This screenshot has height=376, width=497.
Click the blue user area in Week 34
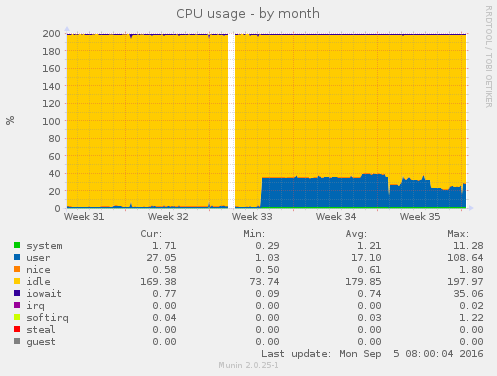[x=336, y=193]
